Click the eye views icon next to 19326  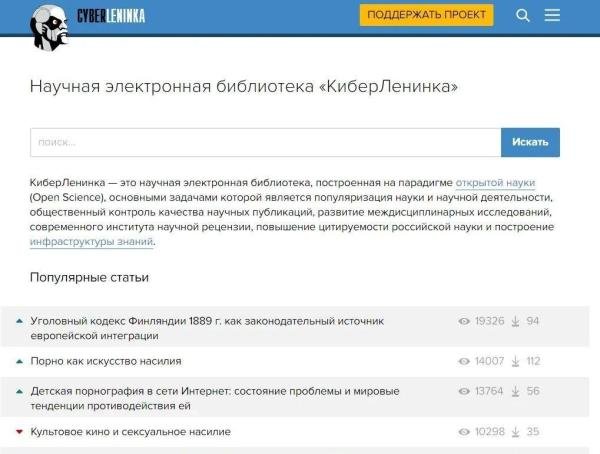(464, 321)
